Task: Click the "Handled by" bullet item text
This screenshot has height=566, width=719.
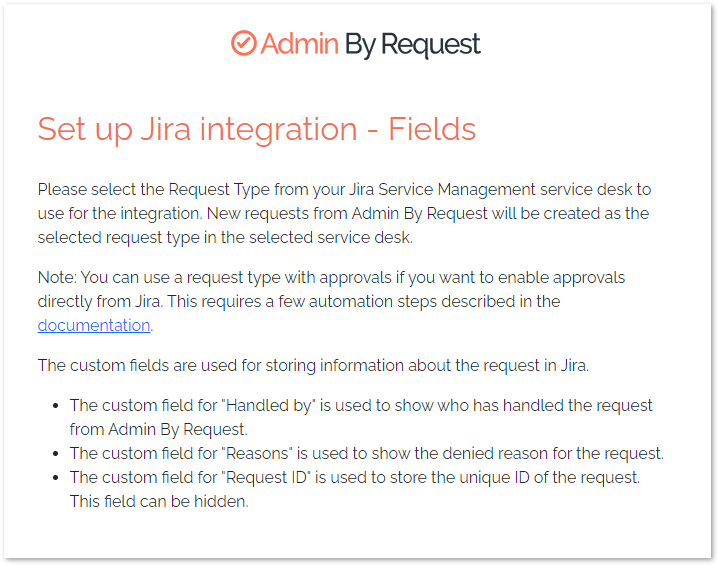Action: coord(361,417)
